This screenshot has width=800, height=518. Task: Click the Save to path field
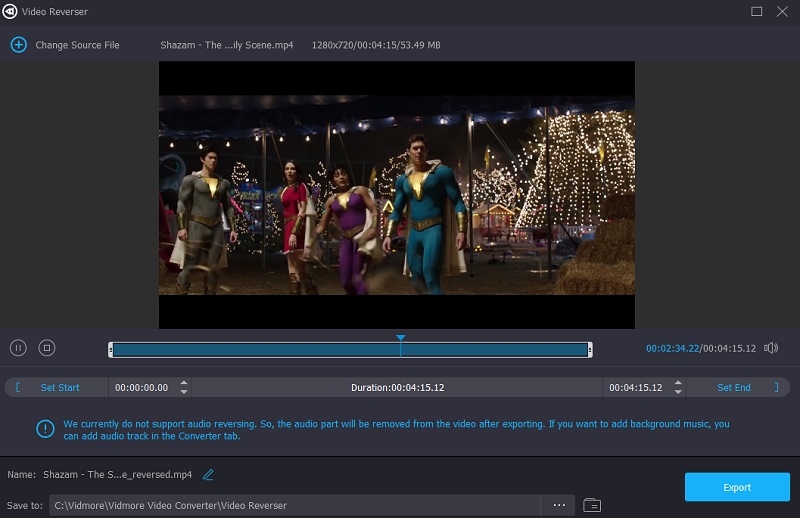295,505
